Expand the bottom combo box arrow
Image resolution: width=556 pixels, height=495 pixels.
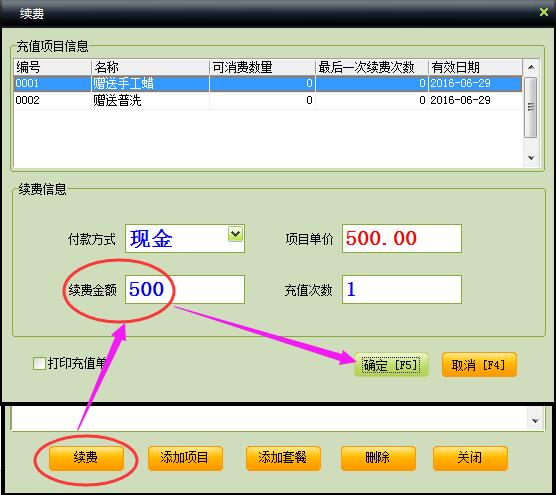535,420
